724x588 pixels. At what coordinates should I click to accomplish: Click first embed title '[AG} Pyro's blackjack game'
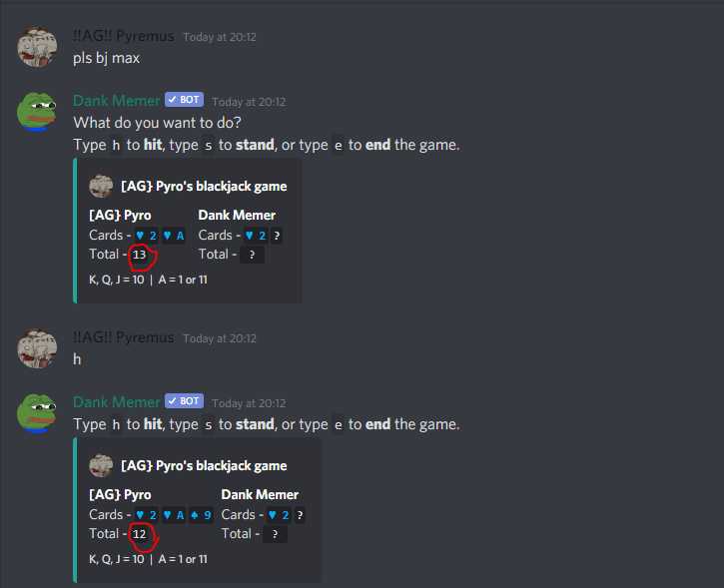(x=204, y=187)
